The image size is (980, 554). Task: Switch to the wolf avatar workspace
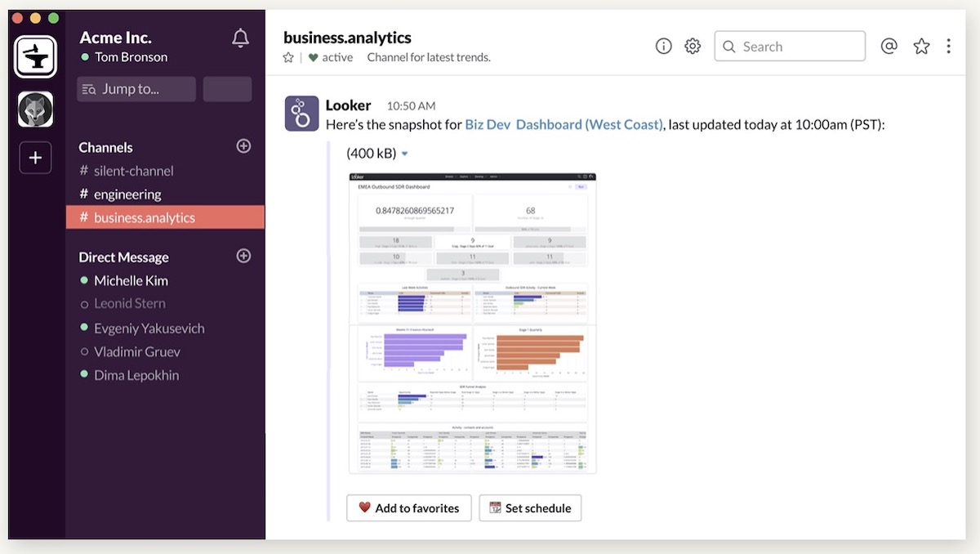point(35,109)
